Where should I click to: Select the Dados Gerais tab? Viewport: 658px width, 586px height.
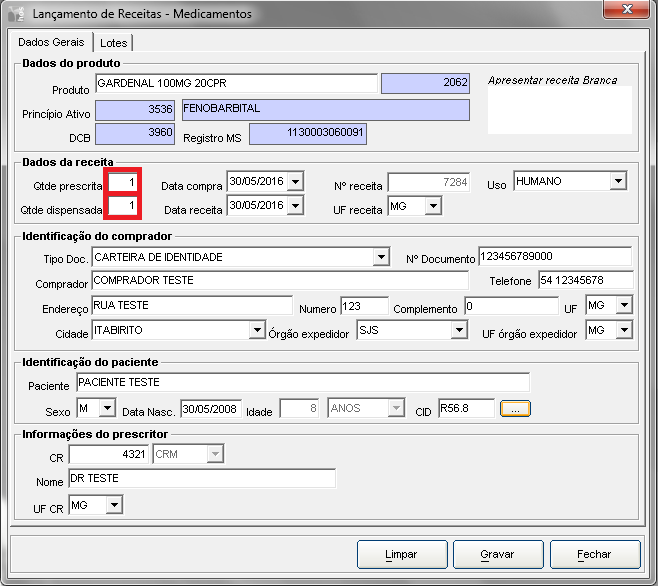coord(51,43)
